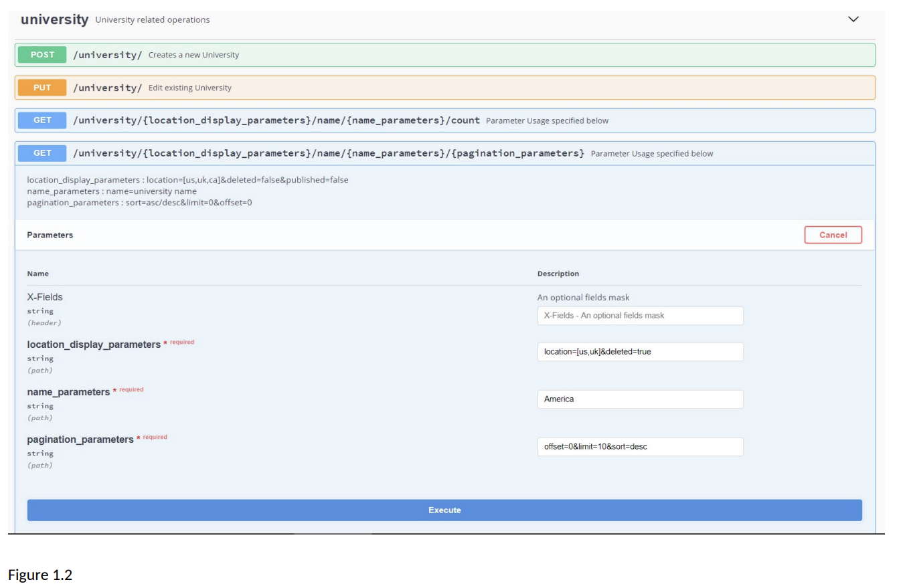This screenshot has width=905, height=588.
Task: Click the blue Execute button
Action: point(444,510)
